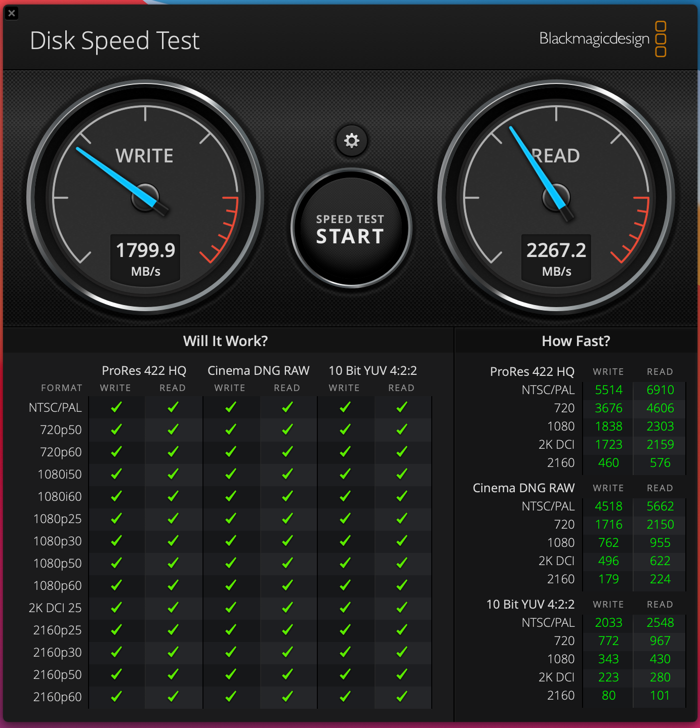Select the 2160p60 format row label
Image resolution: width=700 pixels, height=728 pixels.
click(x=57, y=697)
